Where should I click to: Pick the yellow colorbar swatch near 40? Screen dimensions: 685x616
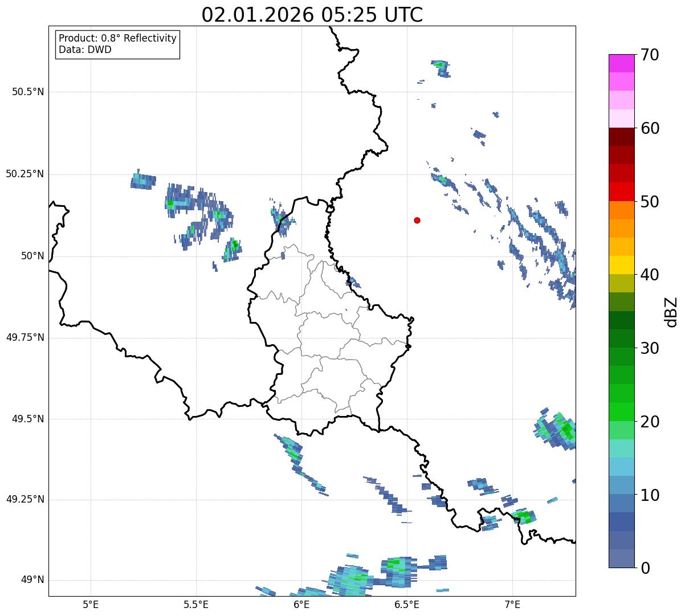(622, 265)
